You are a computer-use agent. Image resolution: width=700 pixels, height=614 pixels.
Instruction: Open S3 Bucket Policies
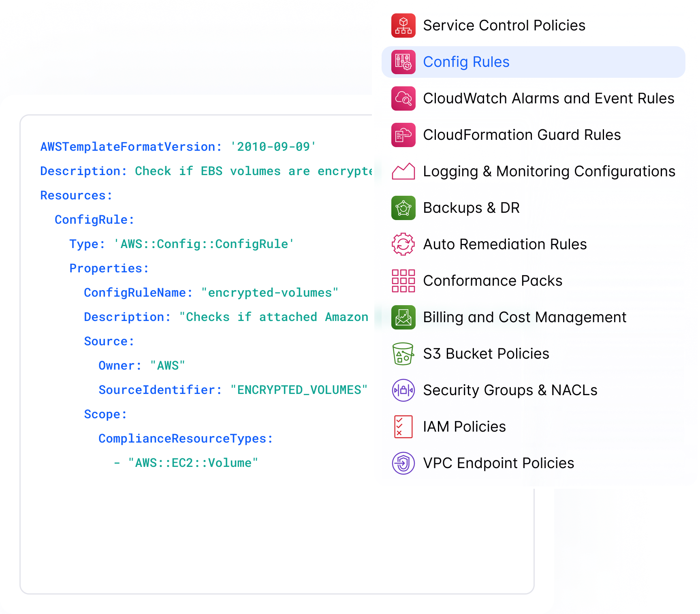[533, 354]
